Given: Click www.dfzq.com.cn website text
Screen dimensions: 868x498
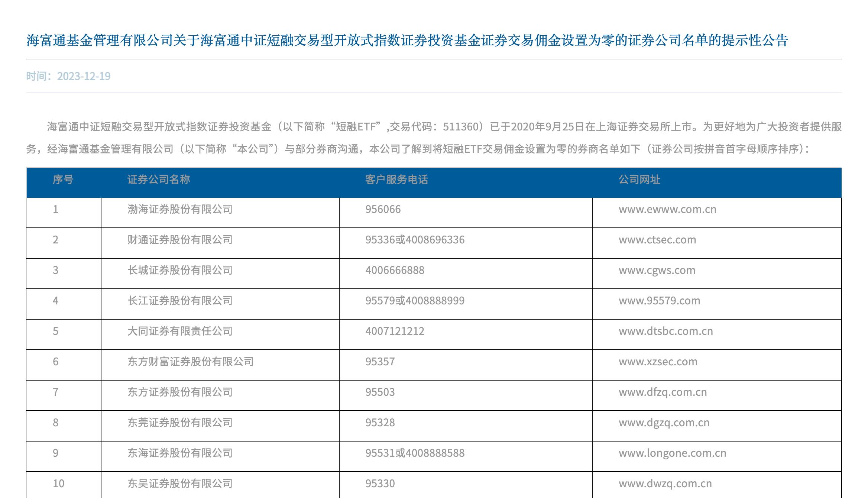Looking at the screenshot, I should [x=663, y=392].
